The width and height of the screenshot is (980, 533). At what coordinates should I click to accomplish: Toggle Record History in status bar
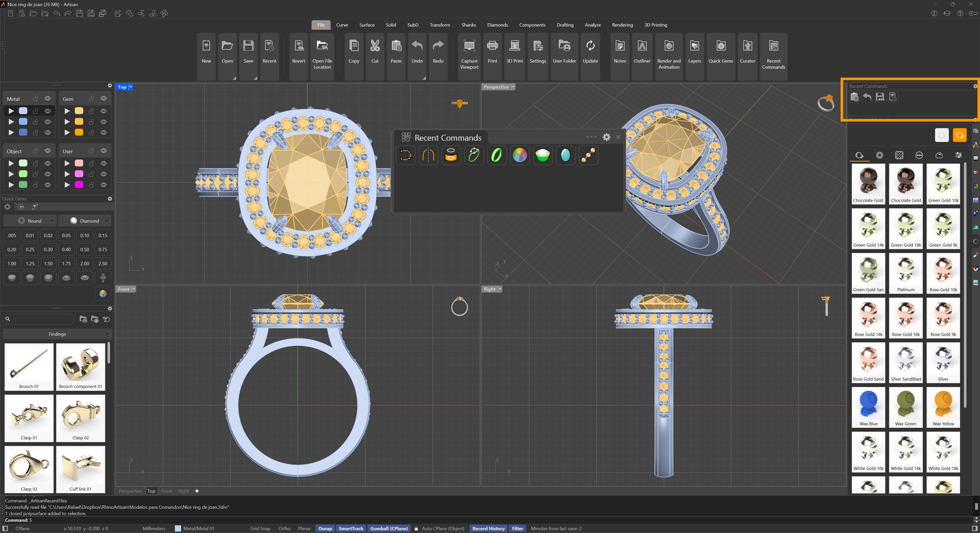pos(488,528)
